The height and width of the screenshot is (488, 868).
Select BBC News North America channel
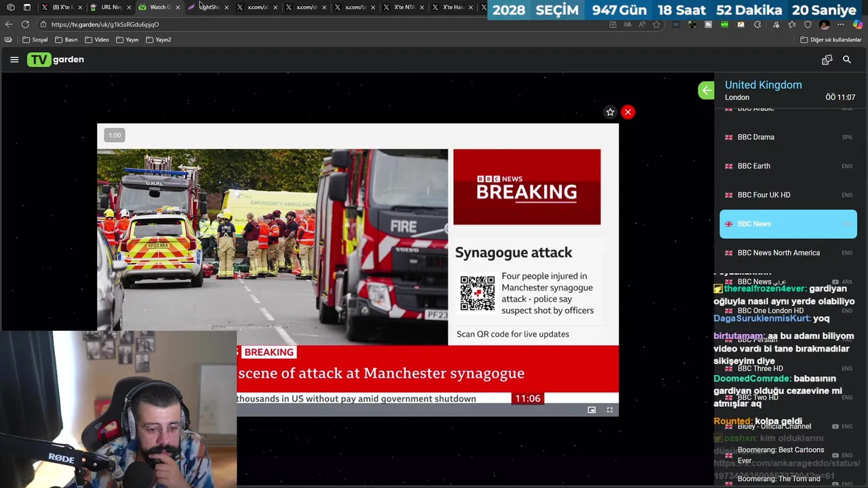pos(788,253)
